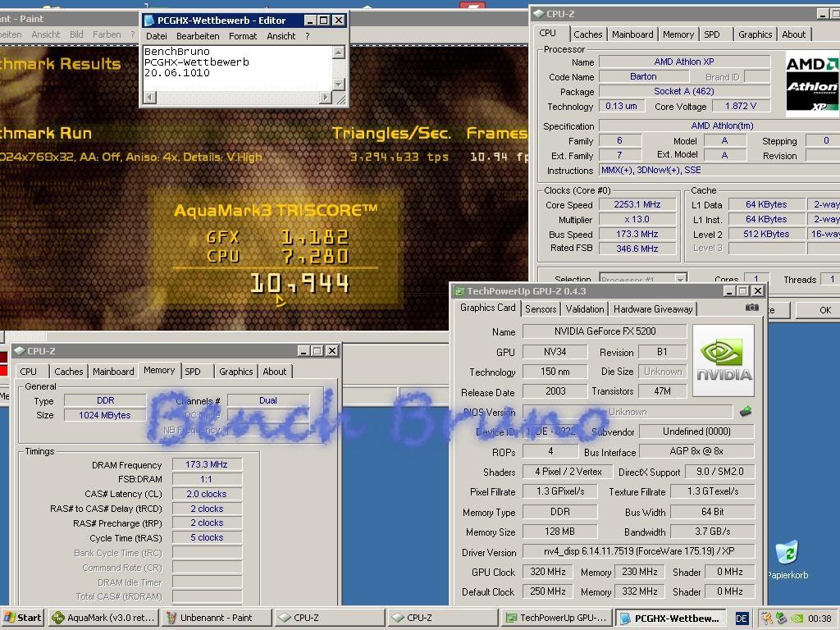Switch to AquaMark taskbar button
The height and width of the screenshot is (630, 840).
pyautogui.click(x=104, y=618)
